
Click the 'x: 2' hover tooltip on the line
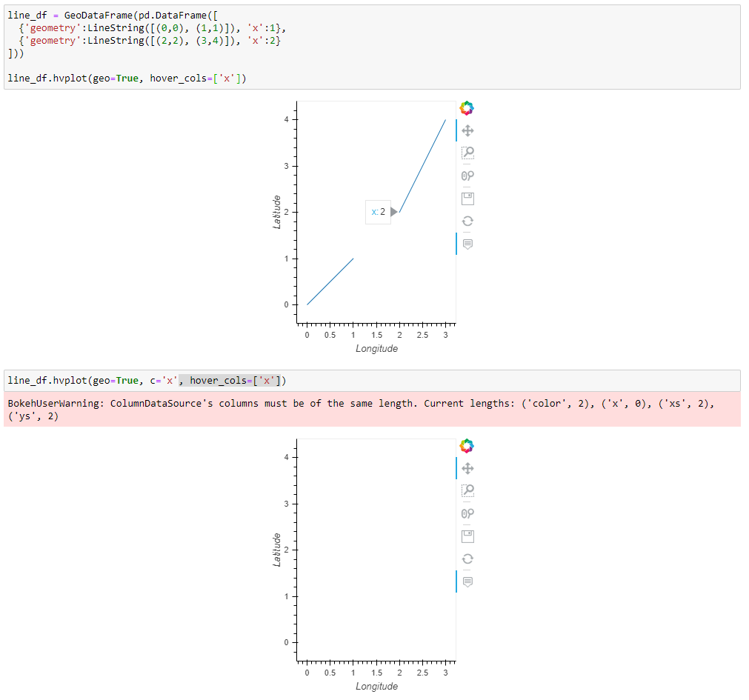[x=378, y=212]
